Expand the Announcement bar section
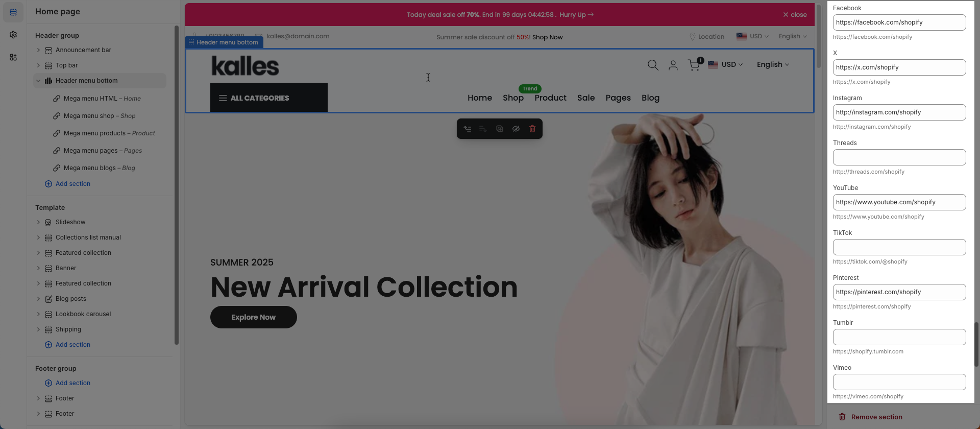This screenshot has width=980, height=429. 38,50
